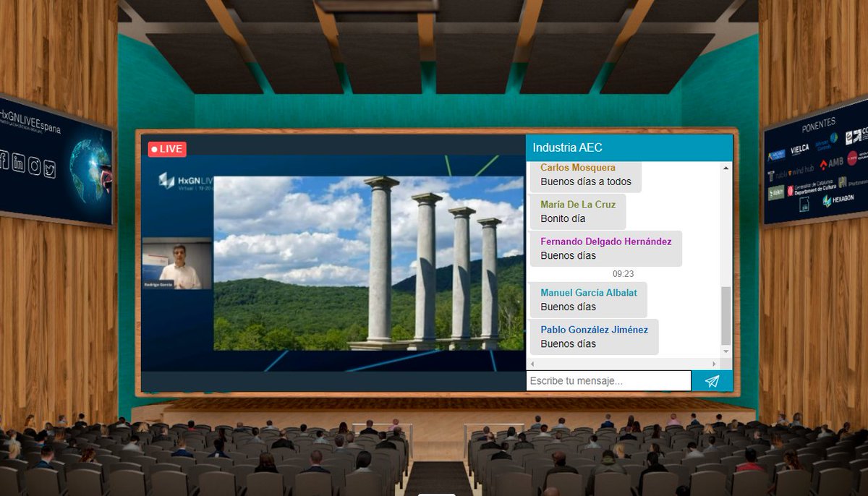Click the VIELCA logo on sponsors board
Screen dimensions: 868x496
[x=799, y=150]
